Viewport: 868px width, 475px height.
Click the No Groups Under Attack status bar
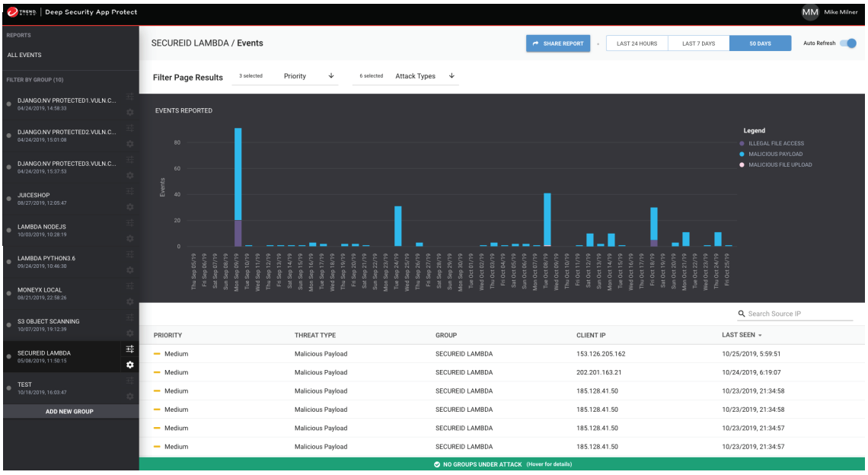click(x=502, y=464)
